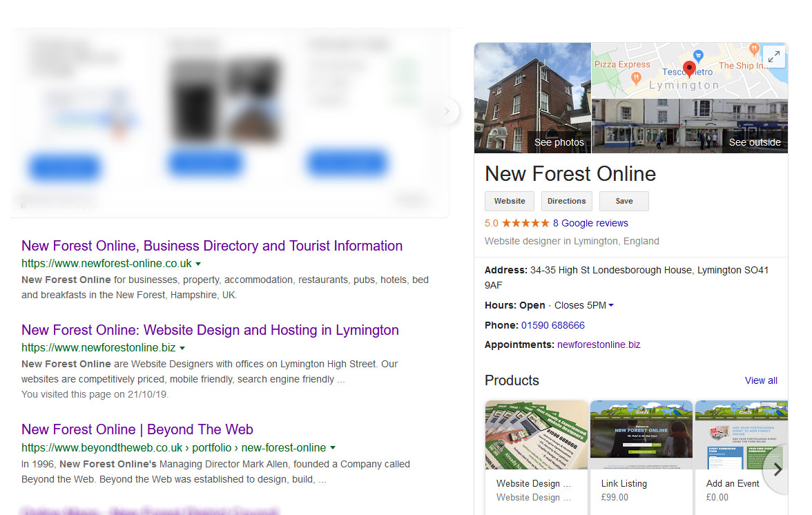
Task: Click the Save button
Action: pos(624,202)
